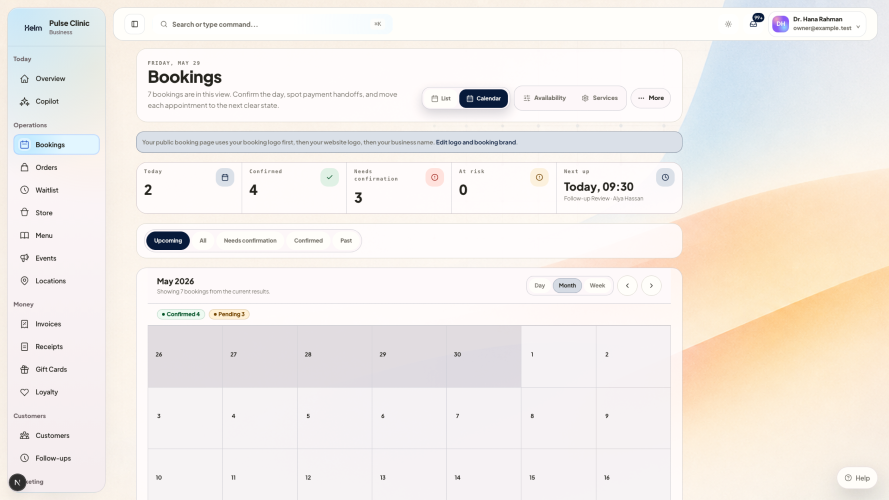The height and width of the screenshot is (500, 889).
Task: Click the Bookings calendar icon in sidebar
Action: tap(24, 145)
